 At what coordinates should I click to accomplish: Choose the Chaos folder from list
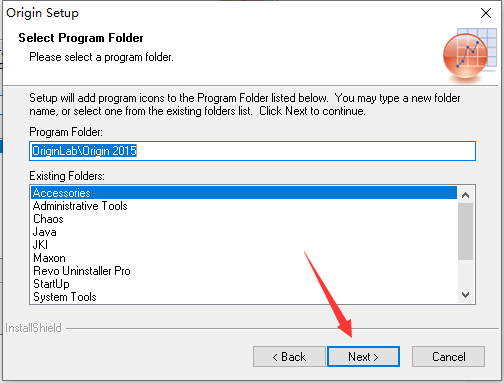(244, 219)
